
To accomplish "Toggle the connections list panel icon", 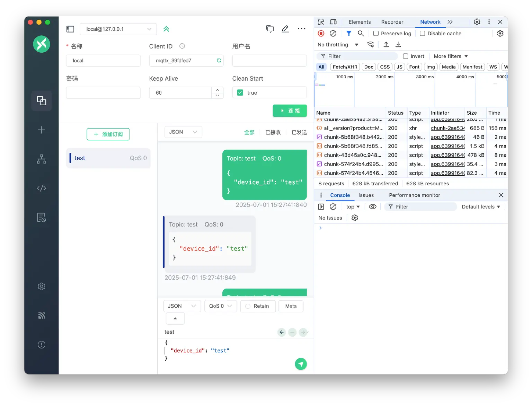I will pos(70,29).
